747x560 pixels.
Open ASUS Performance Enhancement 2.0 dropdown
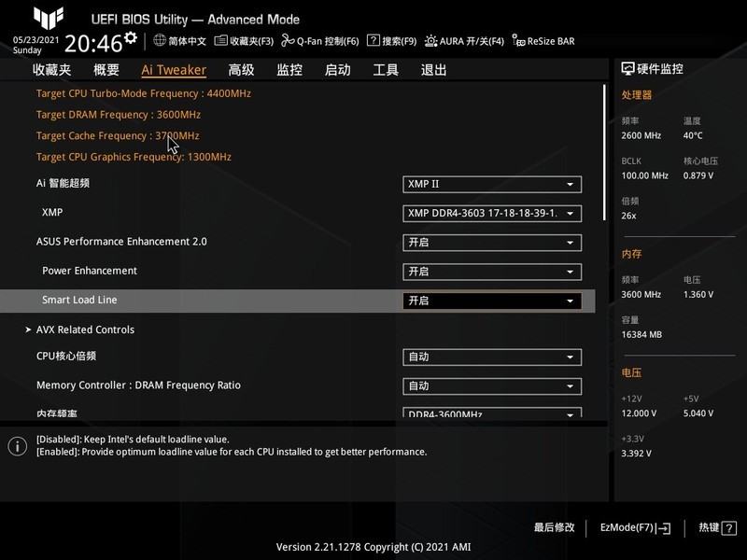coord(492,243)
